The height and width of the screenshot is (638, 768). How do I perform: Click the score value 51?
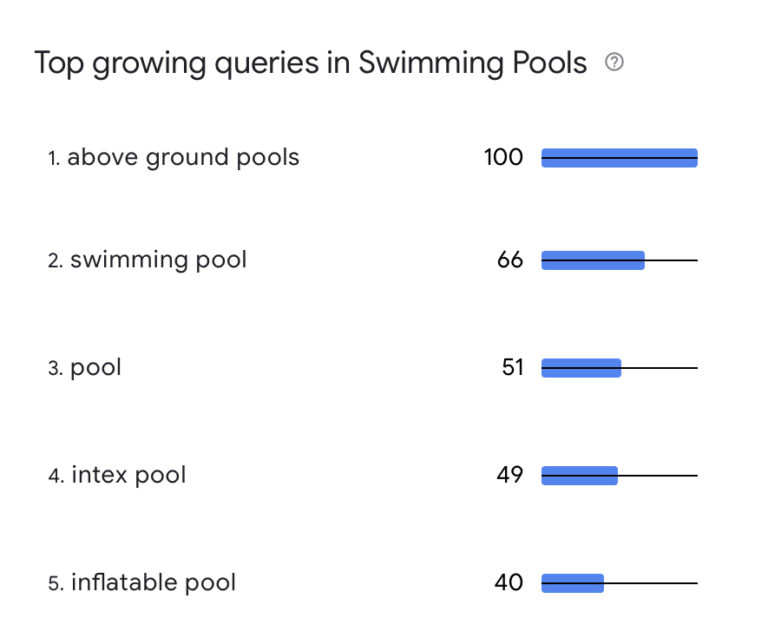tap(512, 367)
